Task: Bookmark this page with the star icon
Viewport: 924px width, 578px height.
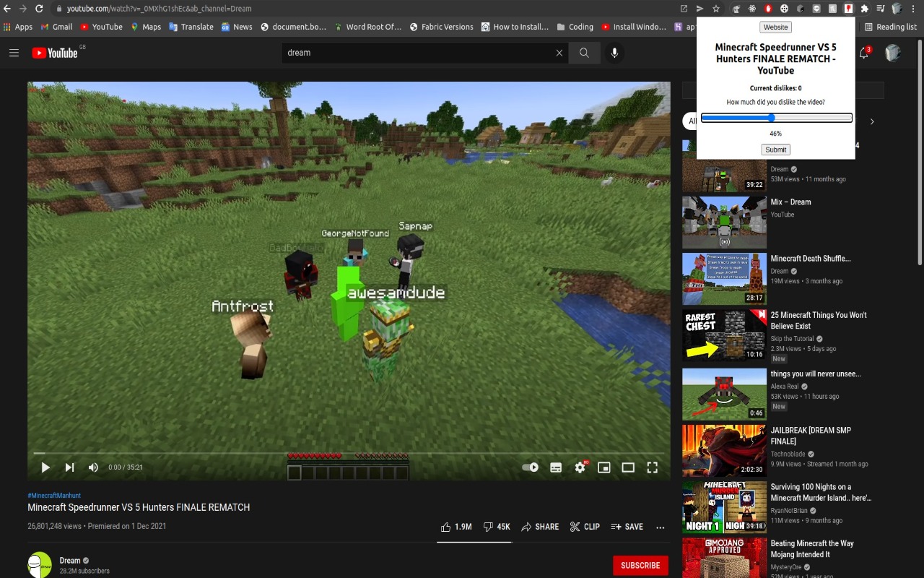Action: pos(716,9)
